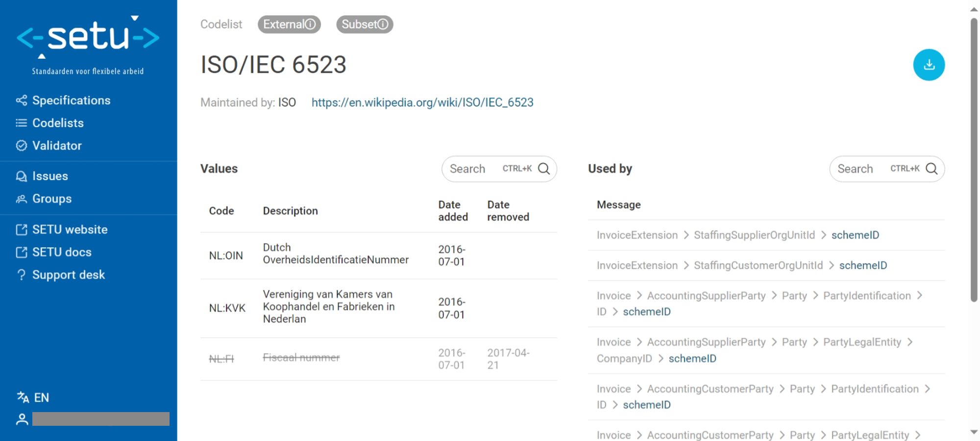The height and width of the screenshot is (441, 980).
Task: Open the ISO/IEC 6523 Wikipedia link
Action: point(422,103)
